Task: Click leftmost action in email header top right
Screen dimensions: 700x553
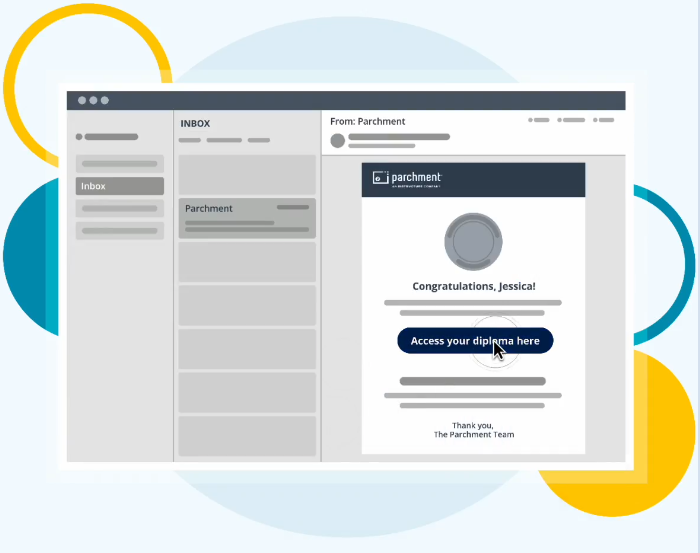Action: tap(539, 120)
